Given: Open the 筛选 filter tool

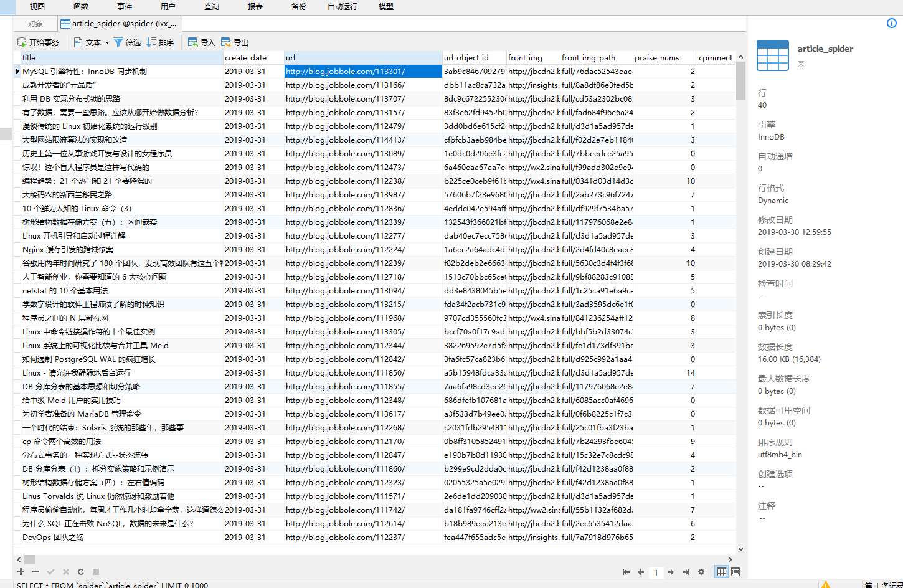Looking at the screenshot, I should click(x=118, y=42).
